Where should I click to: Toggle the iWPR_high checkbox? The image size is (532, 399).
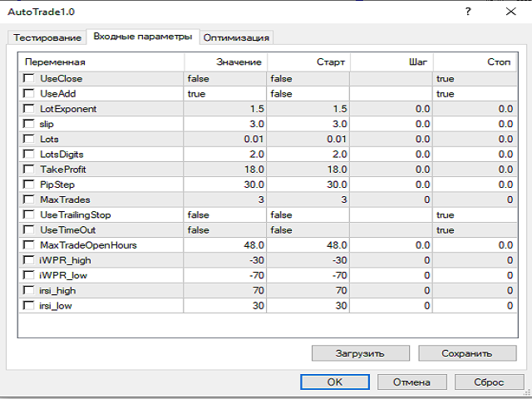point(29,260)
